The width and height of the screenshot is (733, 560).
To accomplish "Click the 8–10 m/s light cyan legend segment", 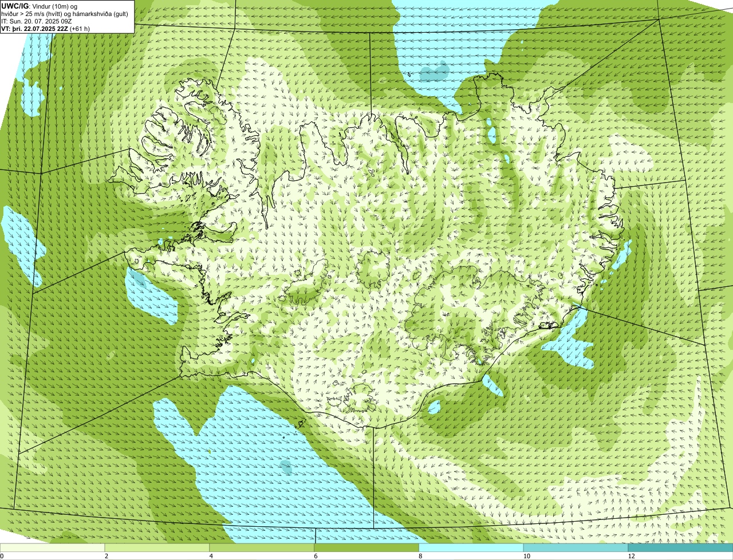I will (x=472, y=548).
